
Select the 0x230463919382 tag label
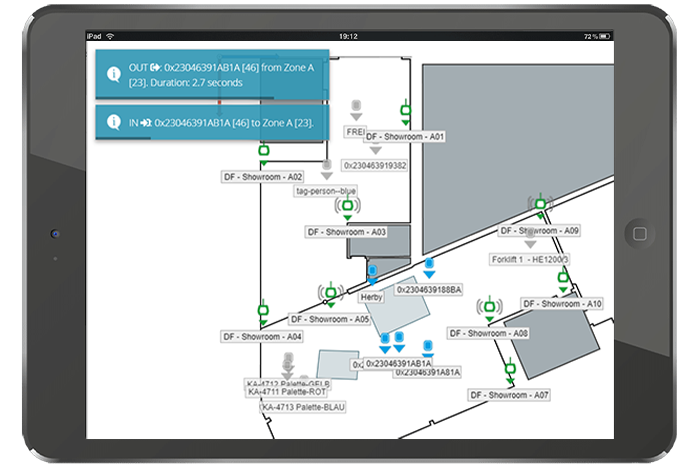pyautogui.click(x=375, y=165)
